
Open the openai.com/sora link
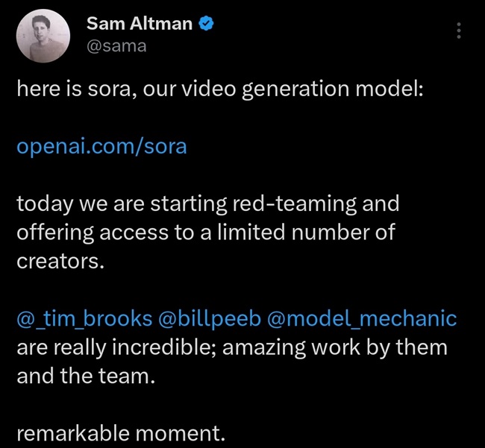[x=101, y=145]
